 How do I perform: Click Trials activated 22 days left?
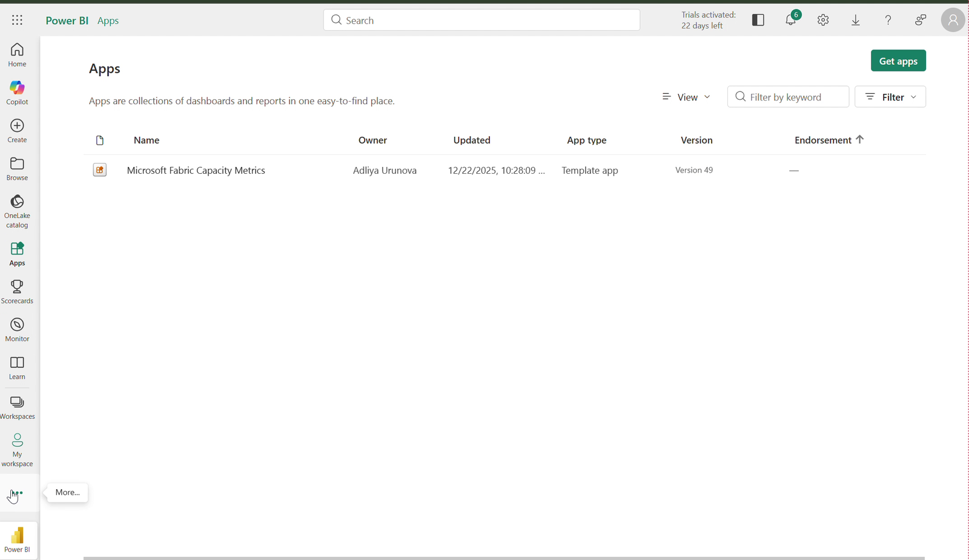[708, 20]
